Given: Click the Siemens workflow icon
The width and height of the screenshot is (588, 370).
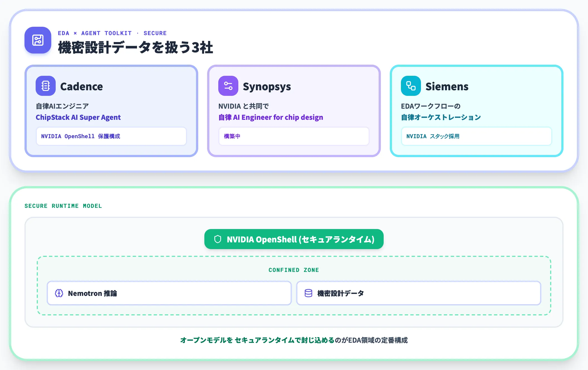Looking at the screenshot, I should pyautogui.click(x=411, y=86).
